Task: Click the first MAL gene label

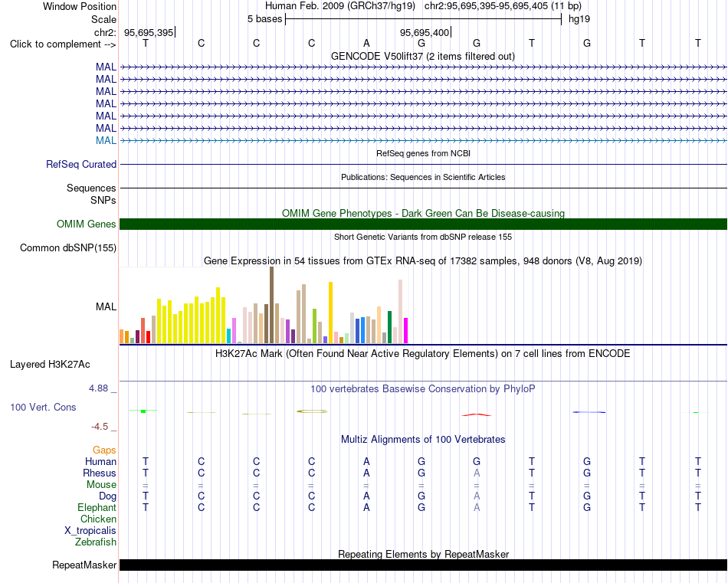Action: click(106, 67)
